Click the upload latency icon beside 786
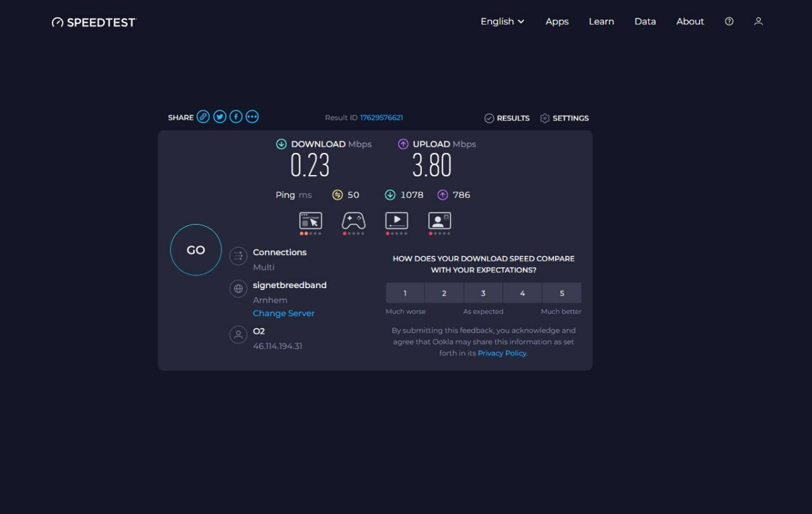 443,195
